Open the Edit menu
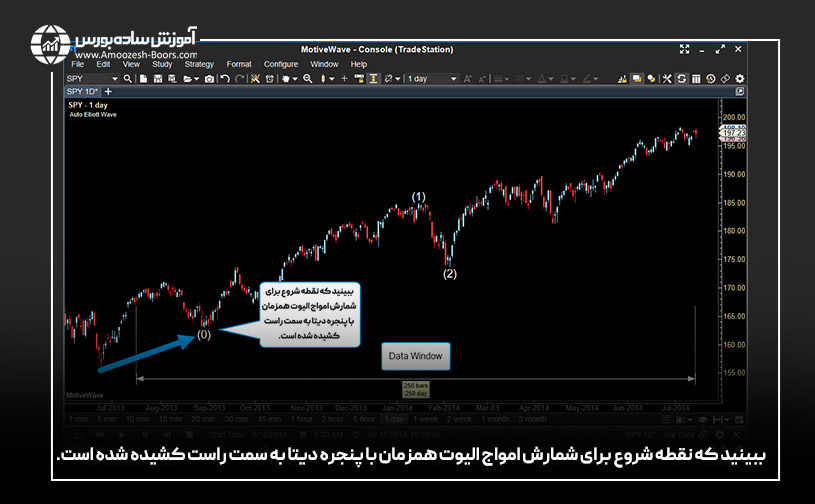The height and width of the screenshot is (504, 815). pyautogui.click(x=103, y=64)
